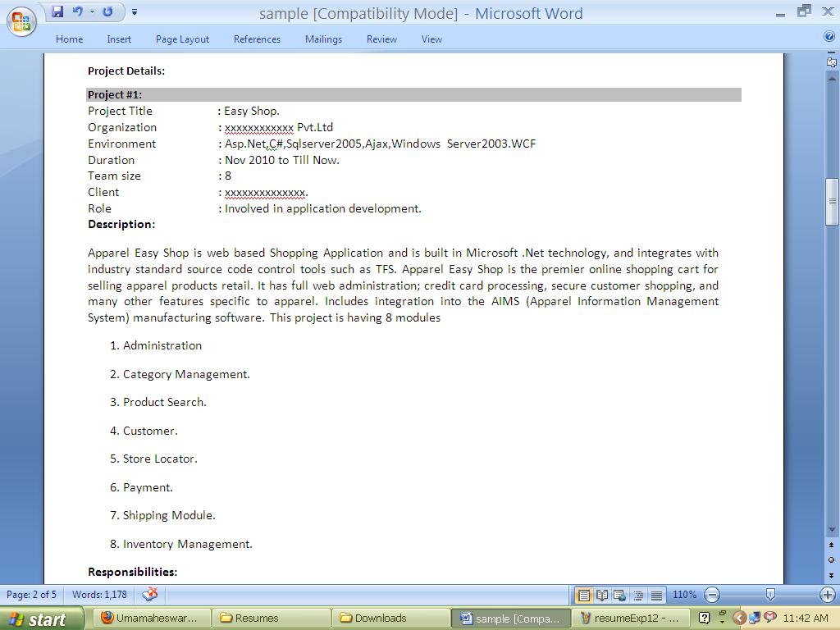
Task: Open the View ribbon tab
Action: click(x=431, y=39)
